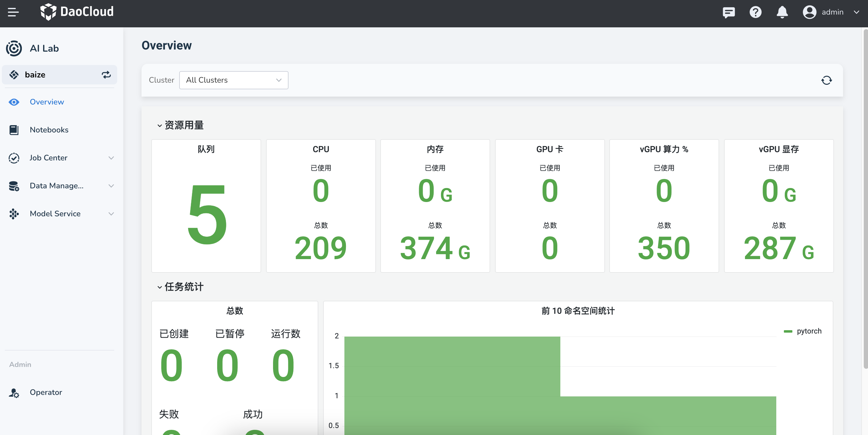
Task: Click the workspace switch icon beside baize
Action: [x=106, y=74]
